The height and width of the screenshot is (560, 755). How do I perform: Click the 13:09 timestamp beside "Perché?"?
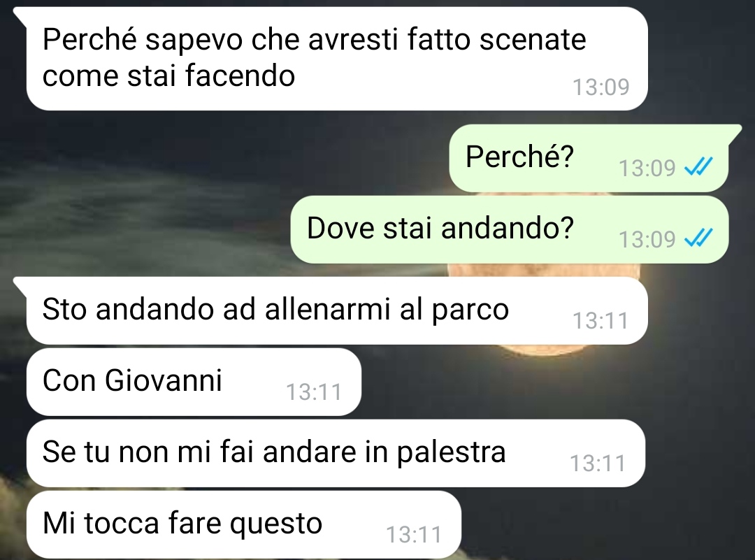(x=647, y=168)
